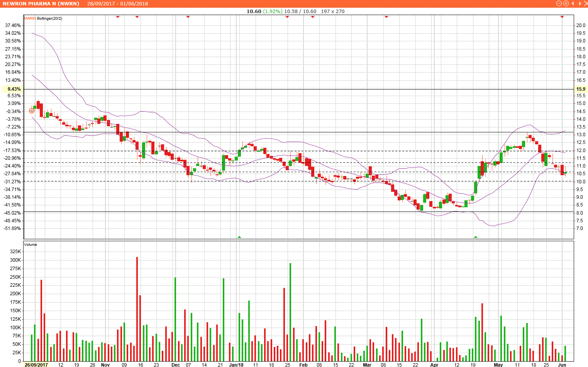Click the NEWRON PHARMA N (NWRN) title
Image resolution: width=588 pixels, height=367 pixels.
40,3
